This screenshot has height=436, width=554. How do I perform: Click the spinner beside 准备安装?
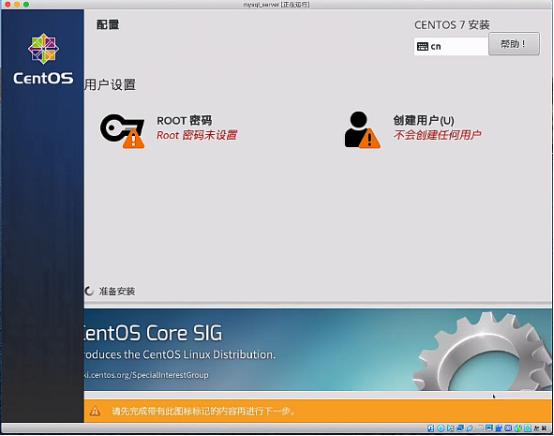tap(89, 291)
